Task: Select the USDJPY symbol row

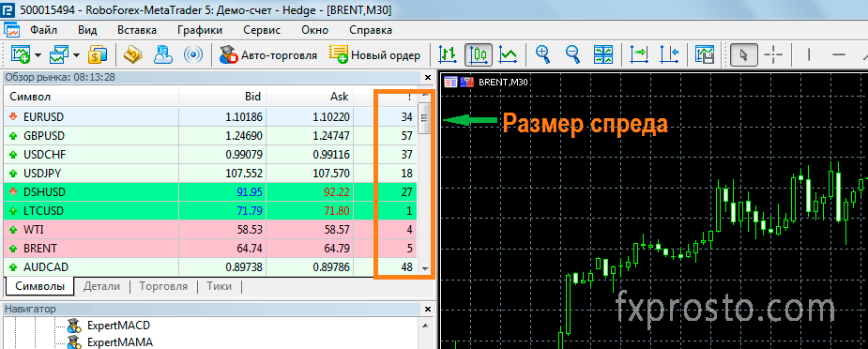Action: tap(211, 174)
